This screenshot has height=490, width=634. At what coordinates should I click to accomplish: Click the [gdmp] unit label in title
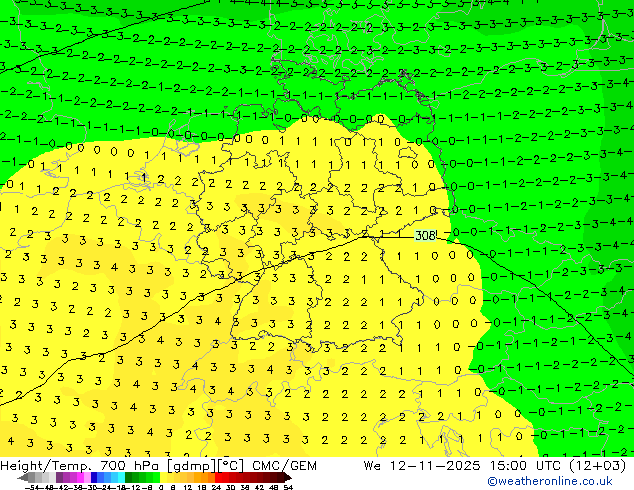pos(192,466)
